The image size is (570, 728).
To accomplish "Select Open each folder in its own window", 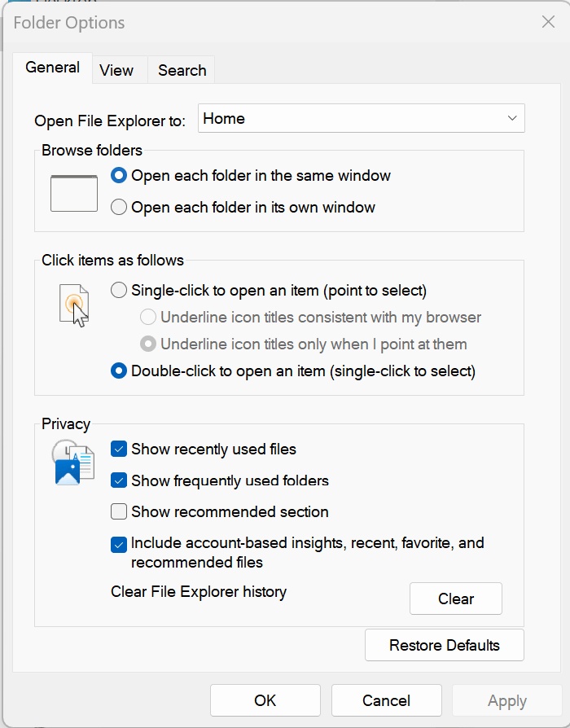I will click(x=119, y=208).
